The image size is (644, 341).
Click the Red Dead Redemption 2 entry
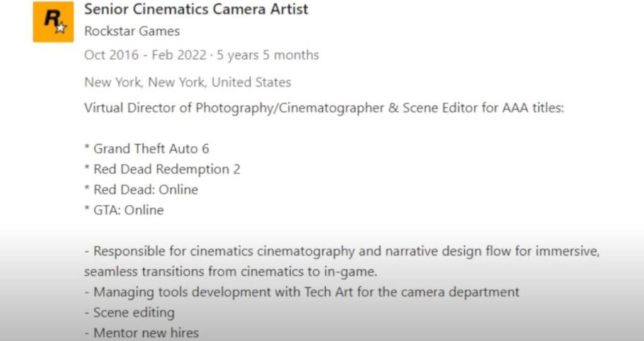[x=162, y=170]
